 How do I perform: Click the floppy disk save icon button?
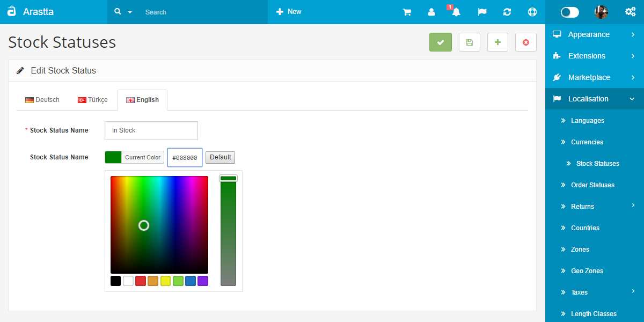pos(470,42)
